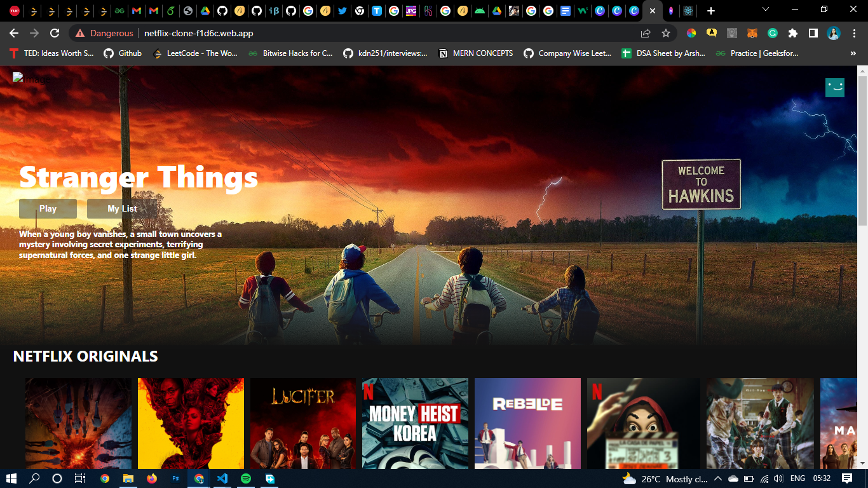Expand the hidden bookmarks chevron
The height and width of the screenshot is (488, 868).
click(853, 53)
